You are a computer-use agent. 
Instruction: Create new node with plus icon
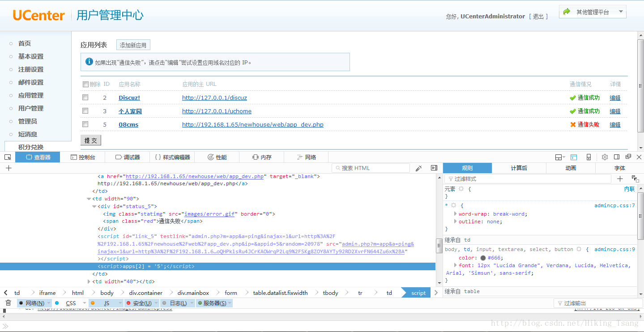(x=9, y=168)
